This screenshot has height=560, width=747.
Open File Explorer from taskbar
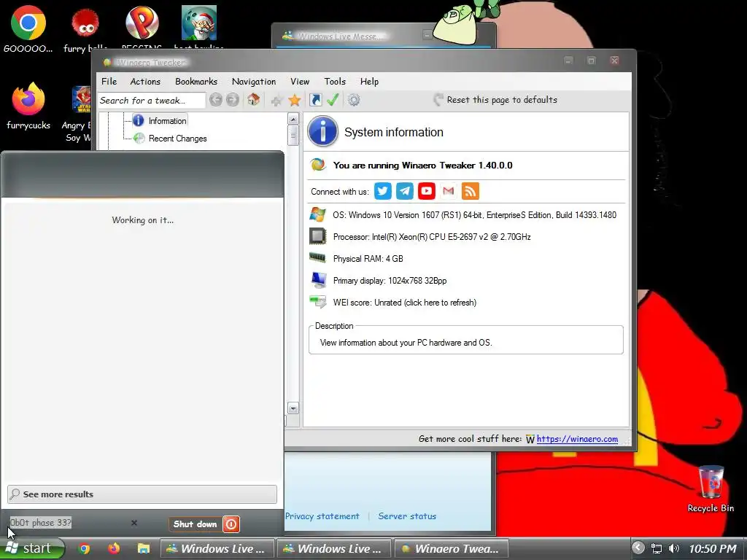point(144,548)
